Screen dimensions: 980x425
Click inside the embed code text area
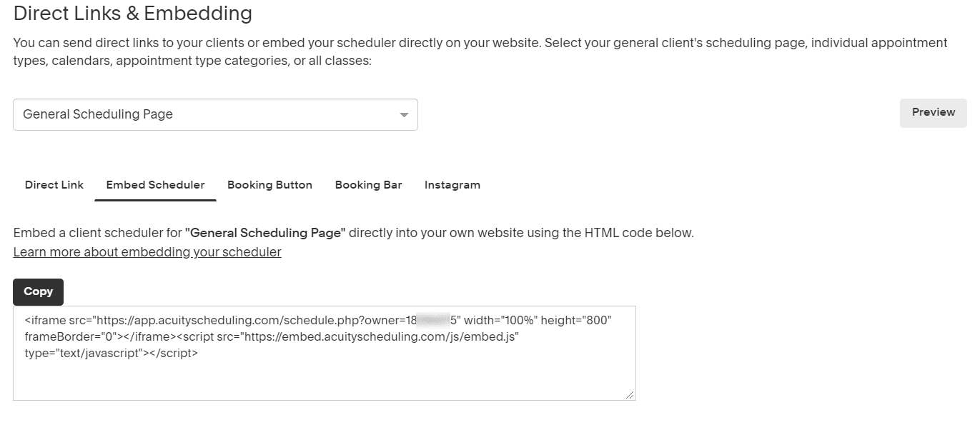click(x=325, y=353)
